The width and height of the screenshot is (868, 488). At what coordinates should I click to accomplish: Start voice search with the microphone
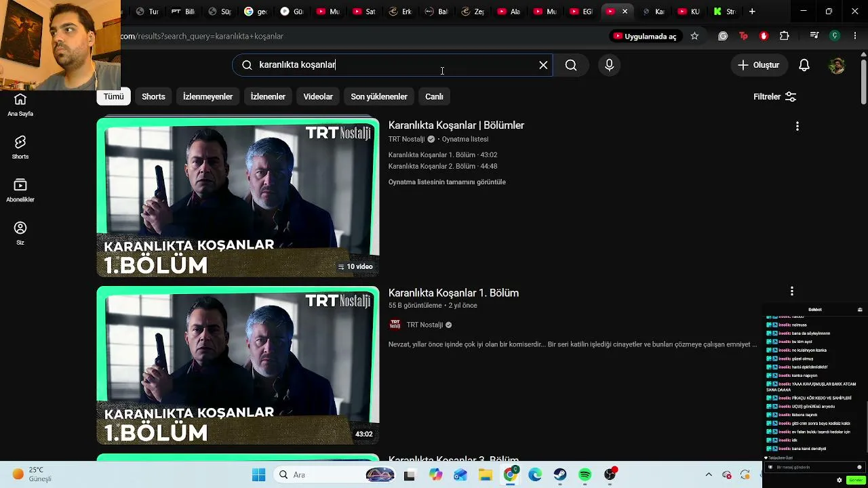coord(609,65)
